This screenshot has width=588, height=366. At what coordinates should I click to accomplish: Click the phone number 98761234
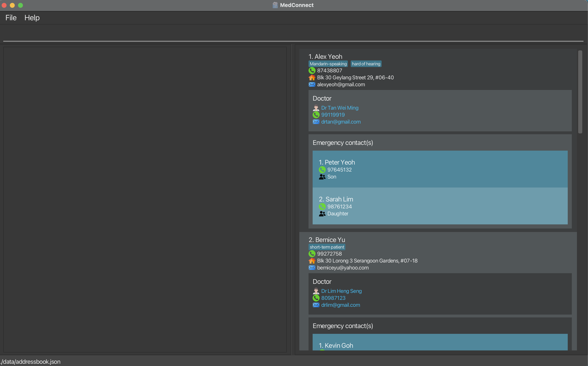pos(339,207)
